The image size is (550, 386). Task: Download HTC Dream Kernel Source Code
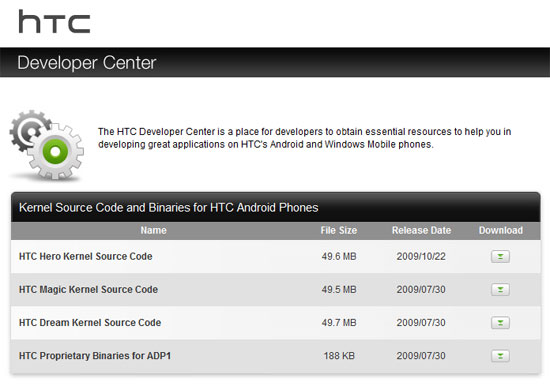pos(500,322)
